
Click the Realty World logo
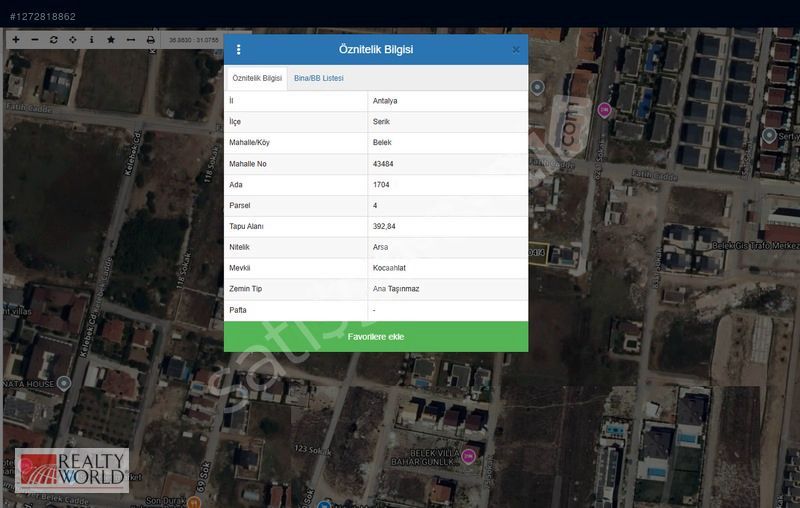[72, 470]
